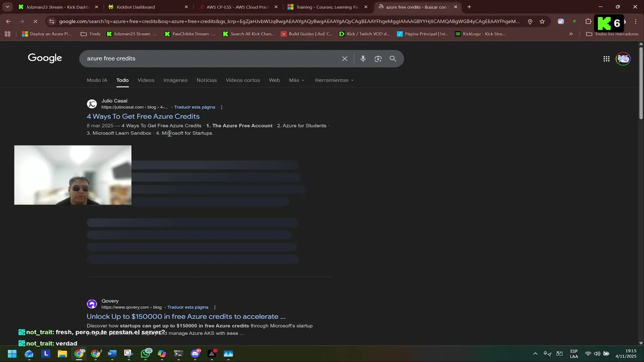Open the Kick / Twitch VOD bookmark
The width and height of the screenshot is (644, 362).
364,34
